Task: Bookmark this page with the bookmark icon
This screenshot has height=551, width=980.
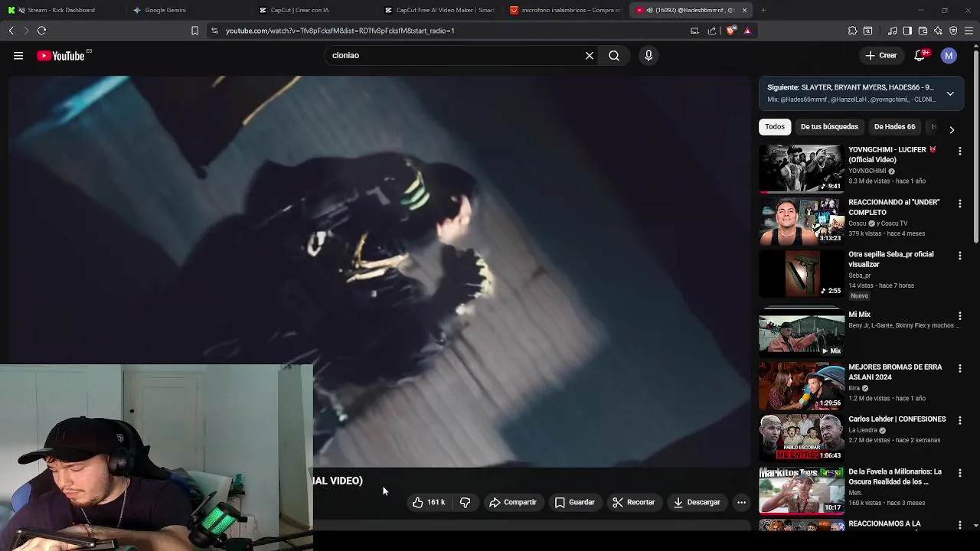Action: click(x=194, y=31)
